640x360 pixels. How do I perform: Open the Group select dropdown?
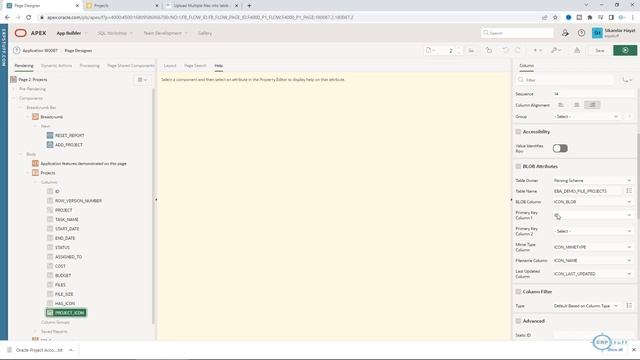(x=587, y=116)
